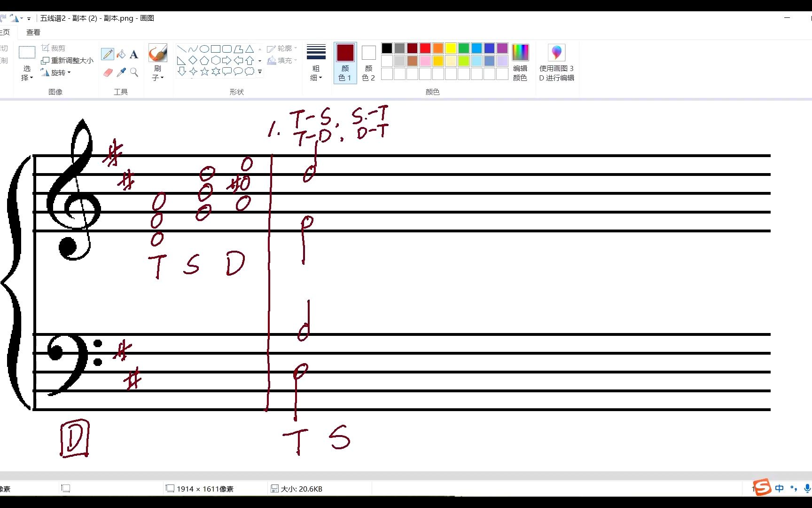This screenshot has width=812, height=508.
Task: Choose the Curve shape
Action: pos(193,49)
